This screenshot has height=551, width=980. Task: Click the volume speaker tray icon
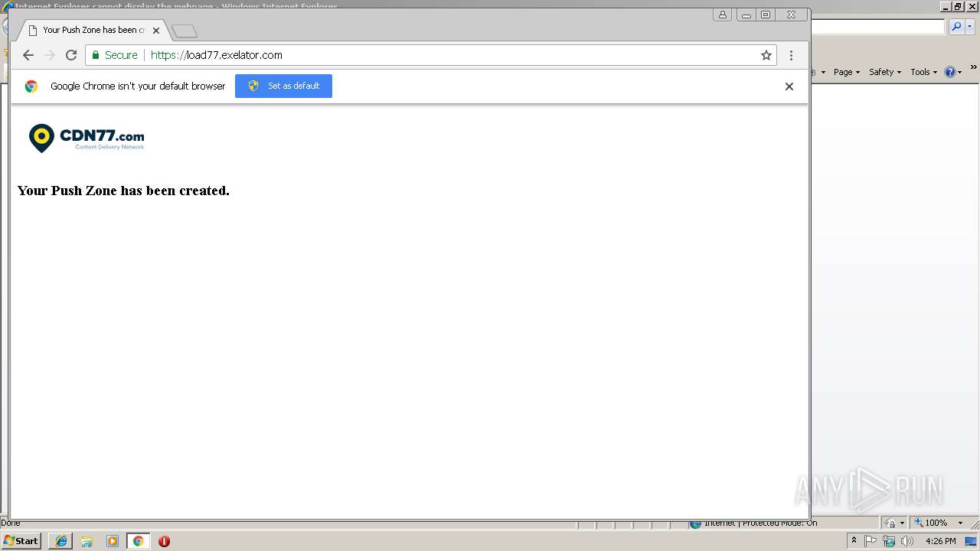tap(907, 541)
